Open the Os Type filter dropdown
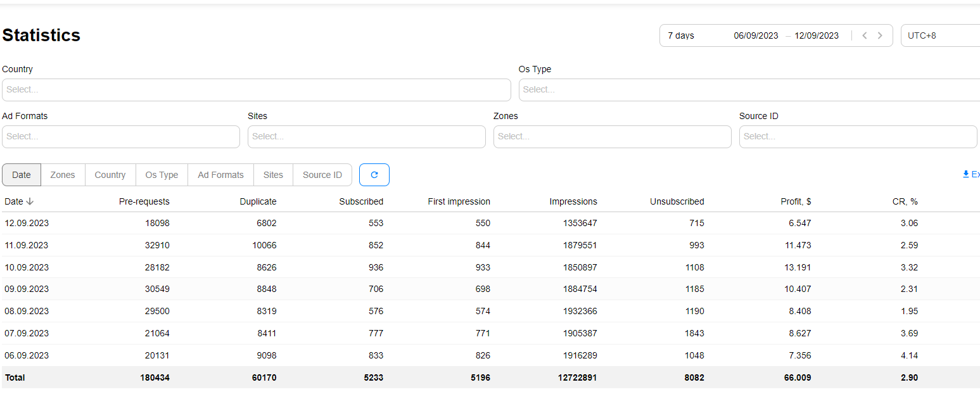980x399 pixels. pos(748,90)
